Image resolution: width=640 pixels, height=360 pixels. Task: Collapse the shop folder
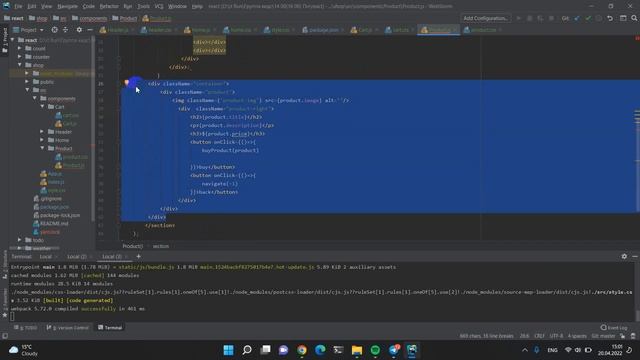pyautogui.click(x=20, y=65)
